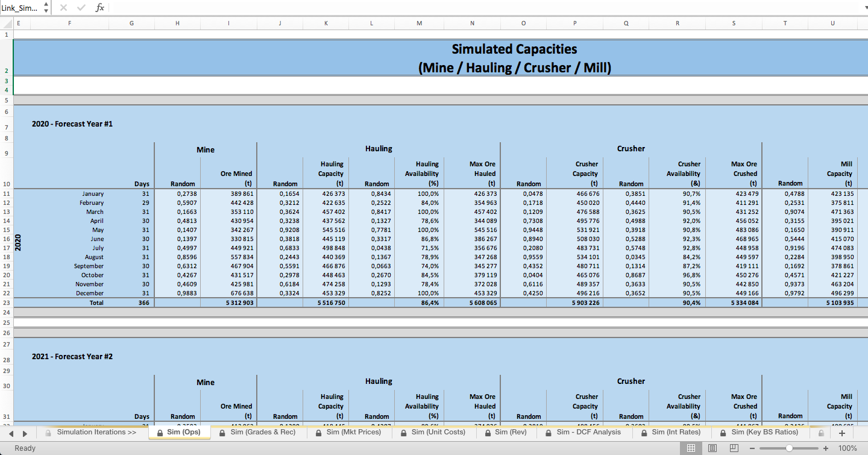Select column header S
868x455 pixels.
[x=734, y=24]
